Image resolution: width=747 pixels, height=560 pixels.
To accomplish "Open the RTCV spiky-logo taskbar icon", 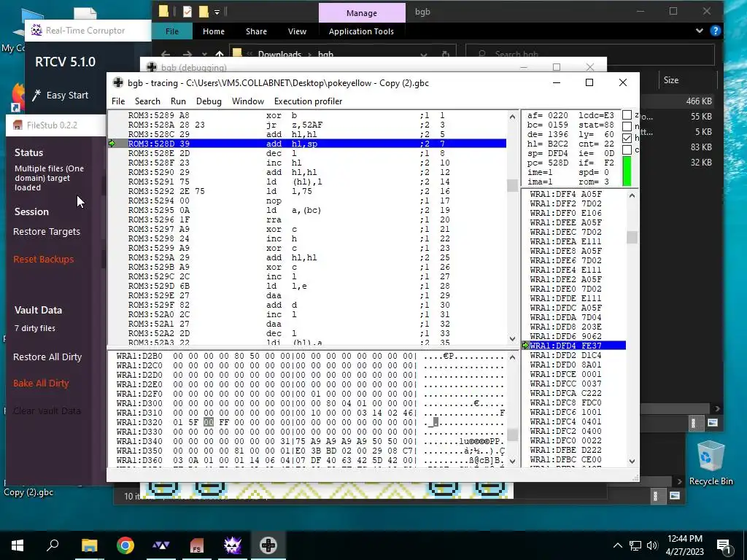I will click(x=233, y=545).
